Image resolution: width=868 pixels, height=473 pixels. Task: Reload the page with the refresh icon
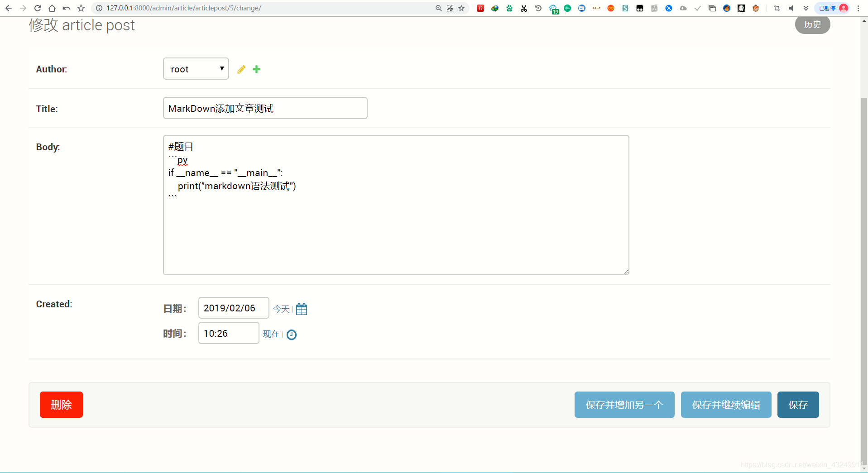(38, 8)
